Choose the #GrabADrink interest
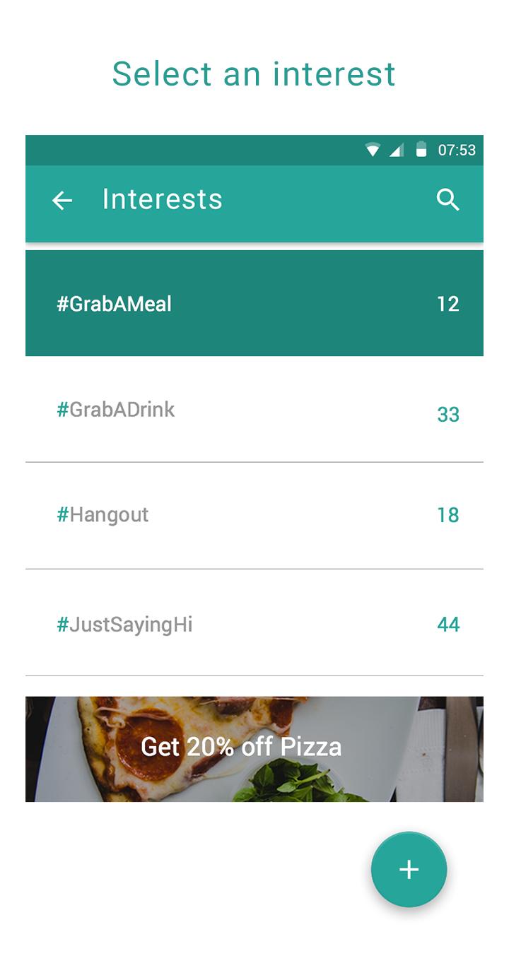509x980 pixels. tap(116, 410)
